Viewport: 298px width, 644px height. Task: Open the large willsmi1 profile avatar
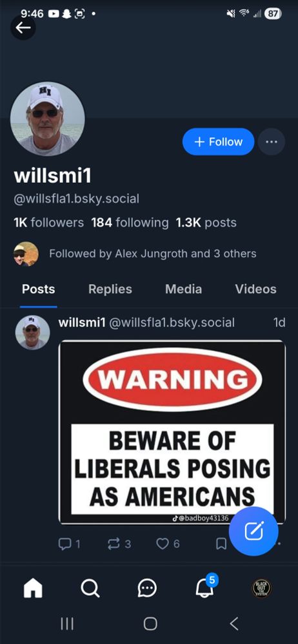pyautogui.click(x=47, y=118)
